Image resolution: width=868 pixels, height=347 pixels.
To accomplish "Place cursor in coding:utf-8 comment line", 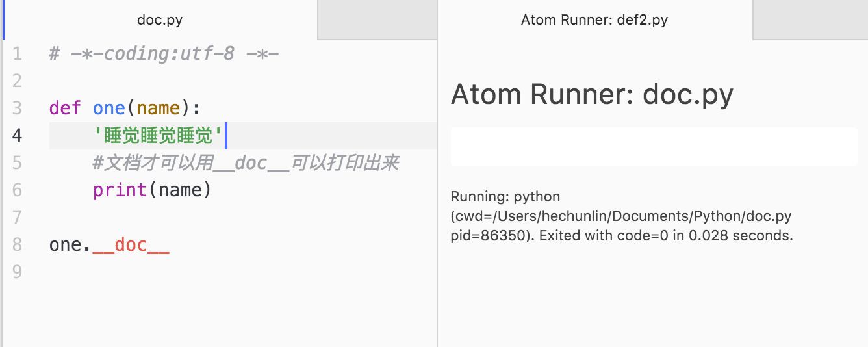I will [164, 53].
